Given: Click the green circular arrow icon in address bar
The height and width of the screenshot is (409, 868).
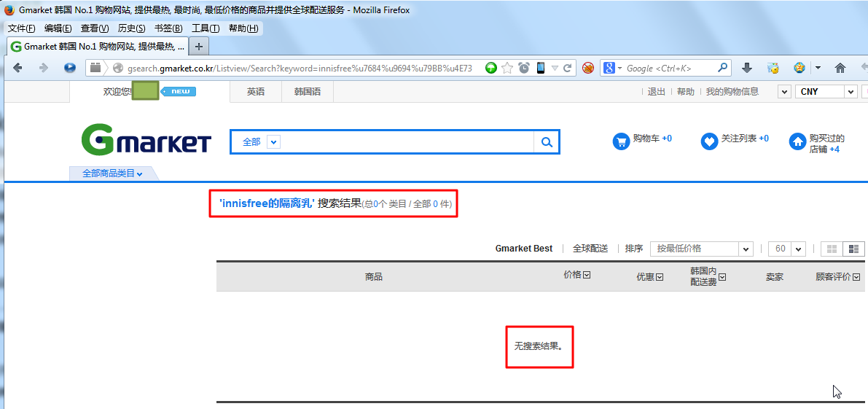Looking at the screenshot, I should click(491, 68).
